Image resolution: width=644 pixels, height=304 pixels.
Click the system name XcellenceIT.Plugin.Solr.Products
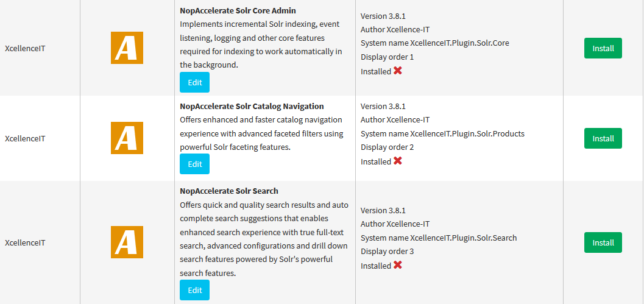tap(467, 133)
